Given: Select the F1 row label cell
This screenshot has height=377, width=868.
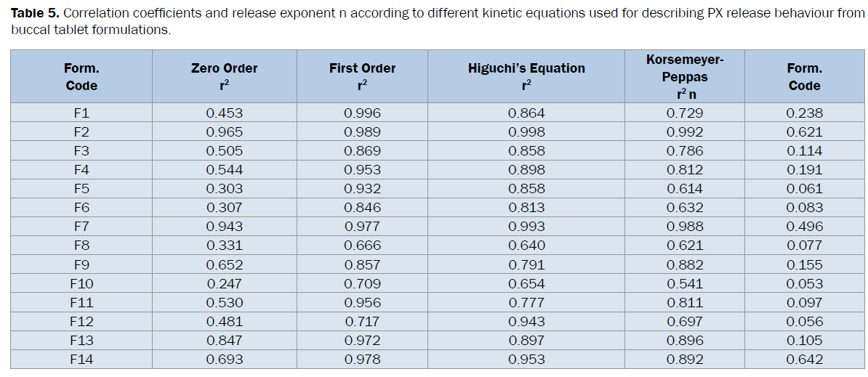Looking at the screenshot, I should tap(81, 113).
